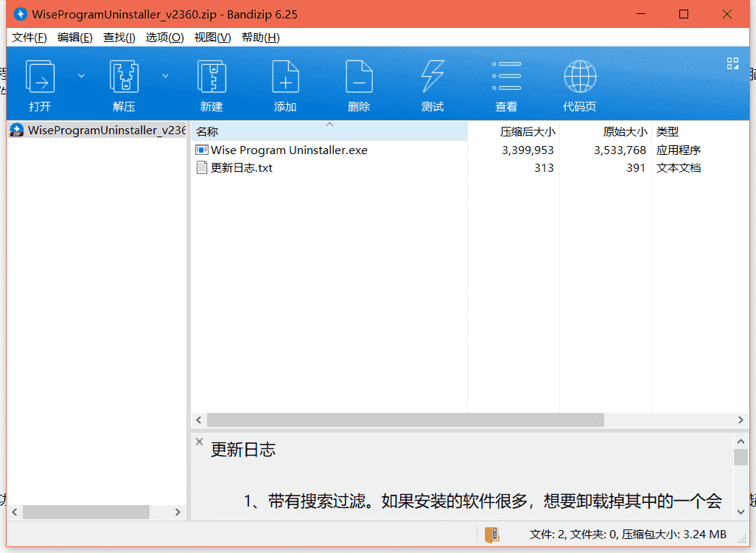Screen dimensions: 756x553
Task: Sort by the 名称 column header
Action: 329,131
